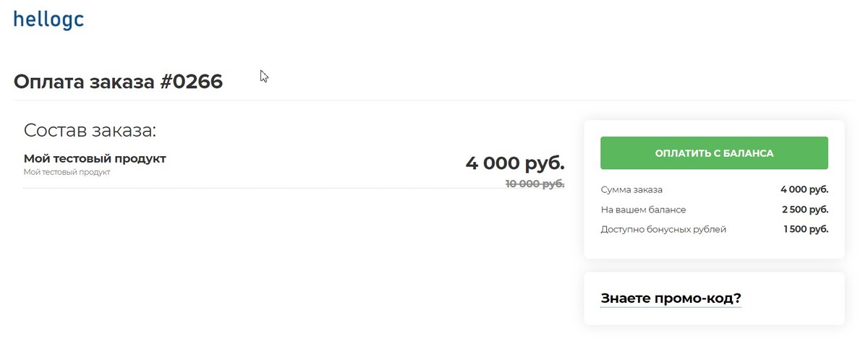Click the 'На вашем балансе' label

coord(643,210)
